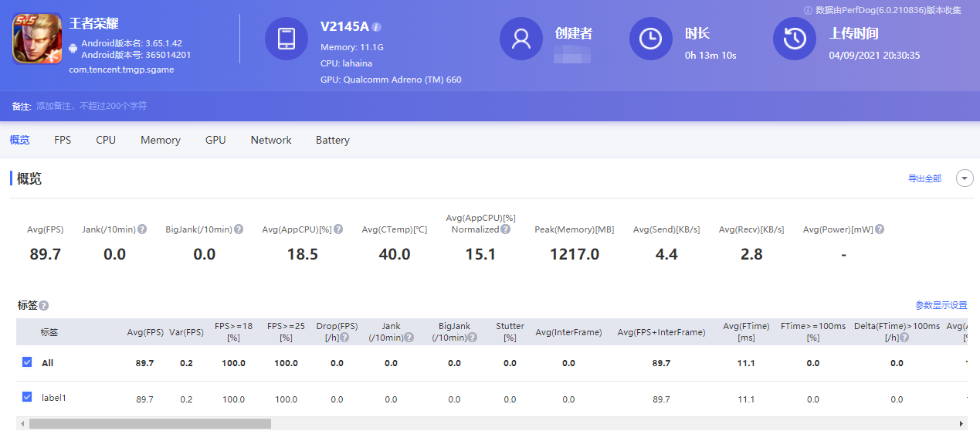The width and height of the screenshot is (980, 438).
Task: Click the help icon beside Avg(AppCPU)[%]
Action: [338, 229]
